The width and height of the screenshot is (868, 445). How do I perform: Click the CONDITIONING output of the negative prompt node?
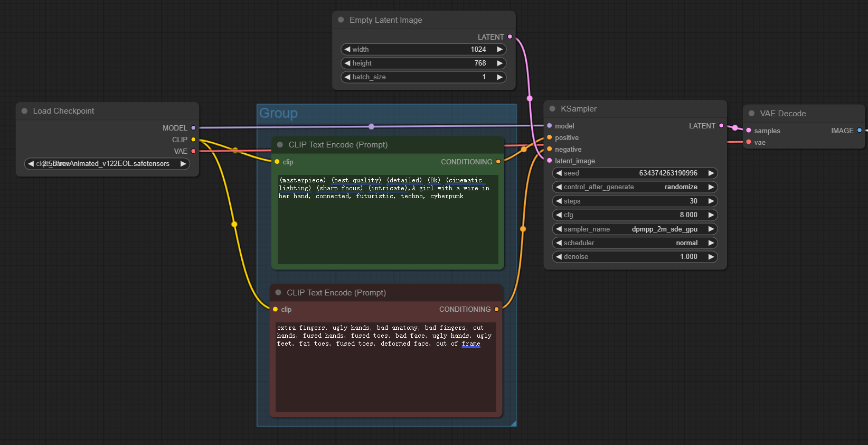coord(496,309)
